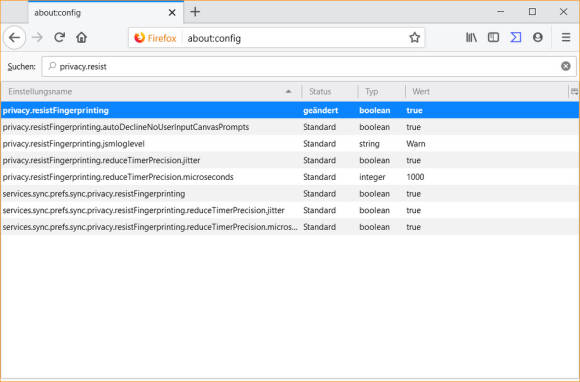Select services.sync.prefs.sync.privacy.resistFingerprinting row
The width and height of the screenshot is (580, 382).
[290, 193]
